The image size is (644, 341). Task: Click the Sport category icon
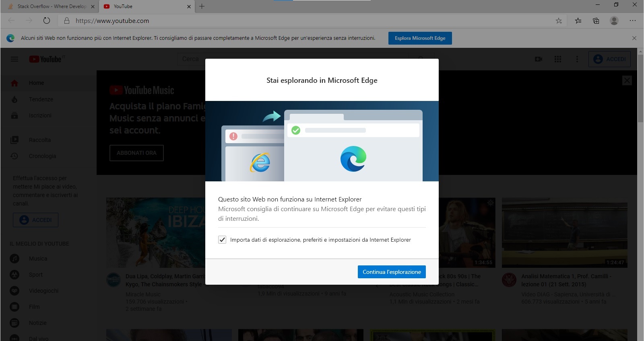(14, 275)
